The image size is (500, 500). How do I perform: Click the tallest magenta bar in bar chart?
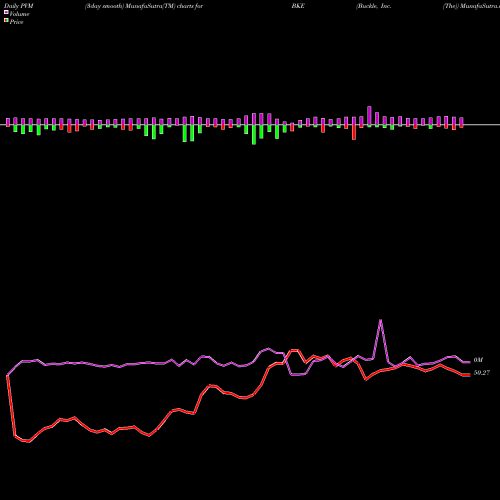[x=369, y=116]
